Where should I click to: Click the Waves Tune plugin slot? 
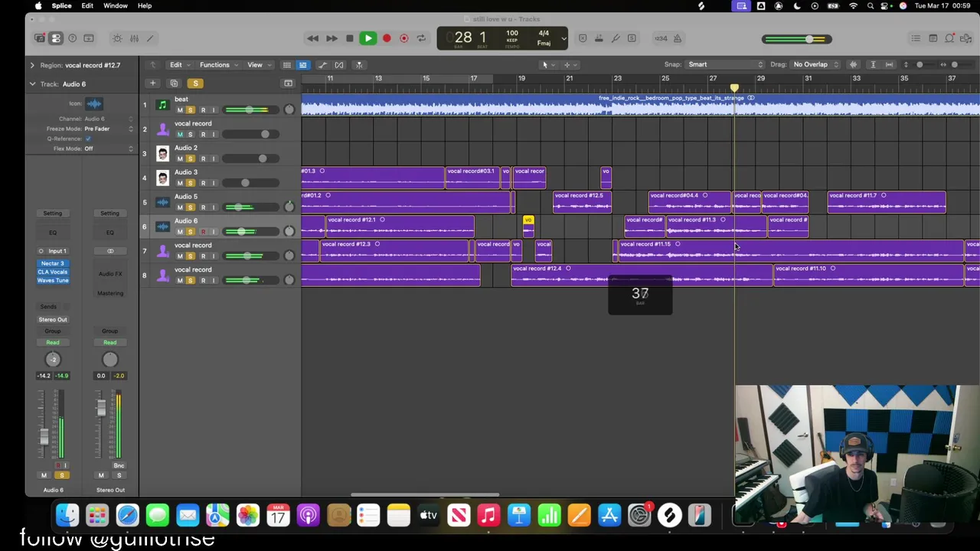53,280
